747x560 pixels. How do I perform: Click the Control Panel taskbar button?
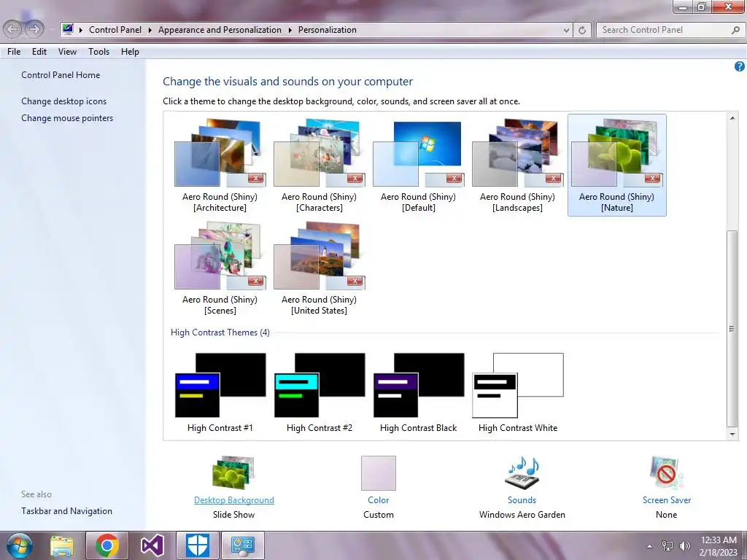(242, 545)
